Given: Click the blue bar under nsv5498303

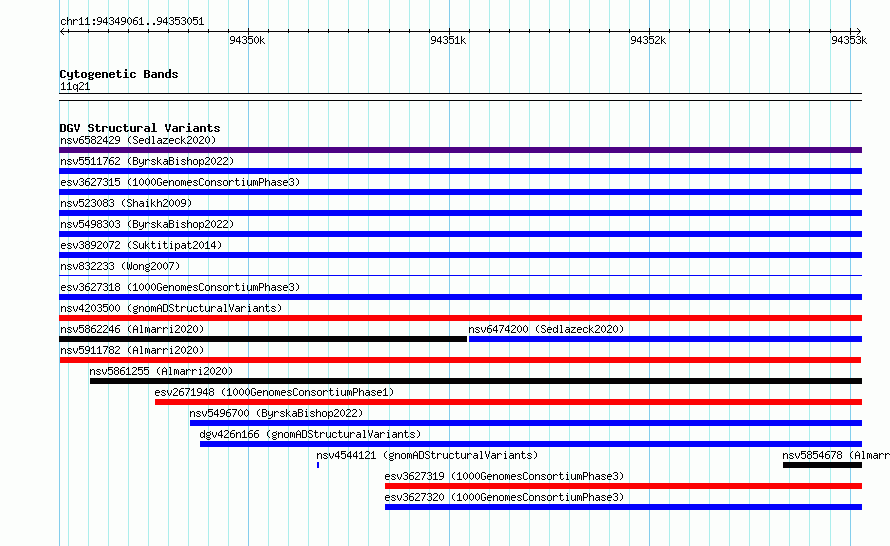Looking at the screenshot, I should tap(460, 234).
